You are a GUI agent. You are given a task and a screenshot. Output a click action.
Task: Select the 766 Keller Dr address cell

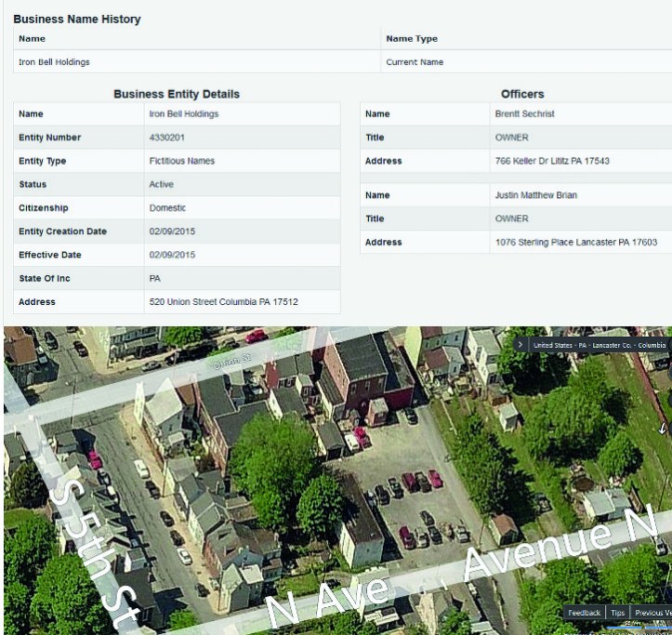pyautogui.click(x=552, y=161)
